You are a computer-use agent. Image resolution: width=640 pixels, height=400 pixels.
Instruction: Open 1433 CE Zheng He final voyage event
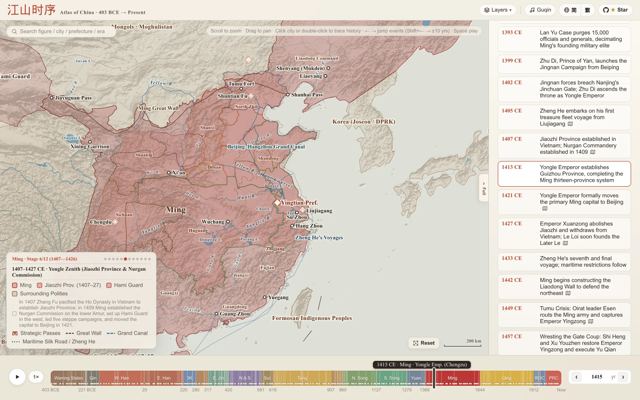[564, 261]
